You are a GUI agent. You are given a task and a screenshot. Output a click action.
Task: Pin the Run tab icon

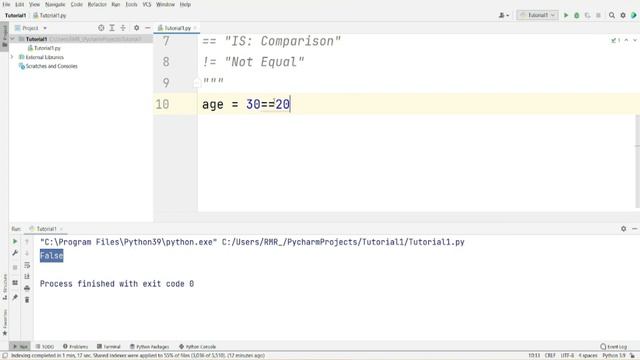(x=15, y=297)
